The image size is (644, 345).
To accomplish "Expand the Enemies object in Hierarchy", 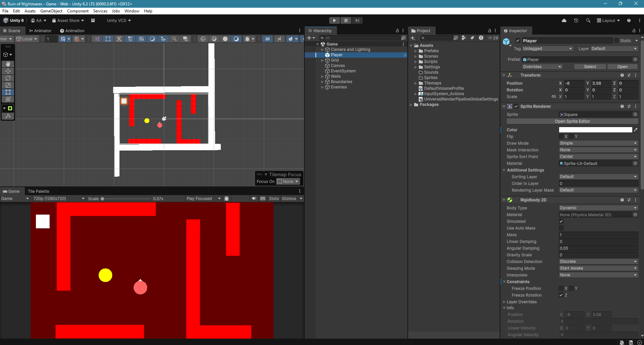I will pos(322,87).
